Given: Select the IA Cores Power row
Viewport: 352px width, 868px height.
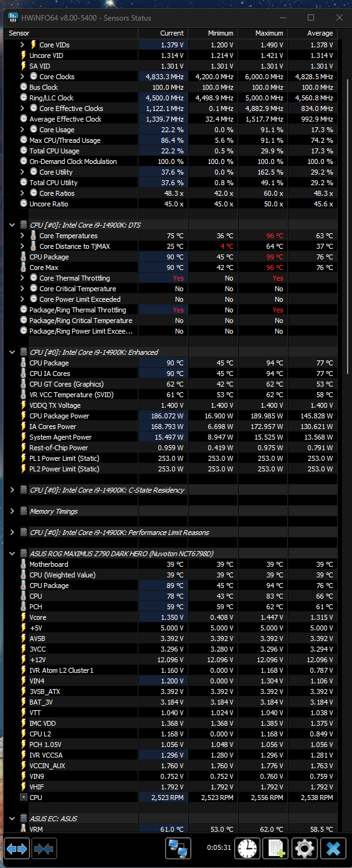Looking at the screenshot, I should [x=171, y=427].
